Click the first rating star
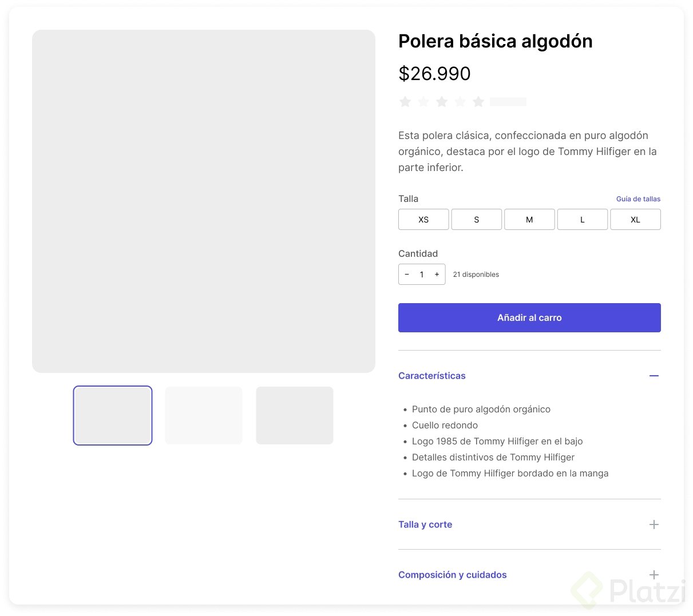693x616 pixels. click(405, 102)
